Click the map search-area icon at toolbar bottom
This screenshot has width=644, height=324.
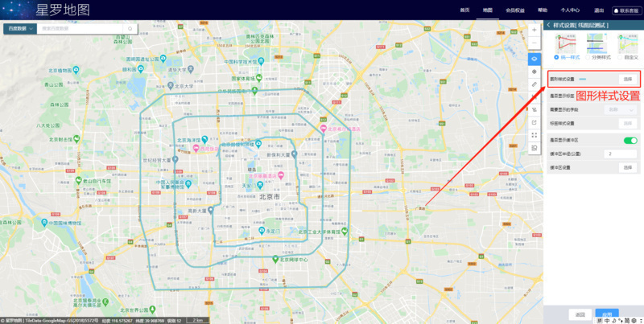point(535,148)
